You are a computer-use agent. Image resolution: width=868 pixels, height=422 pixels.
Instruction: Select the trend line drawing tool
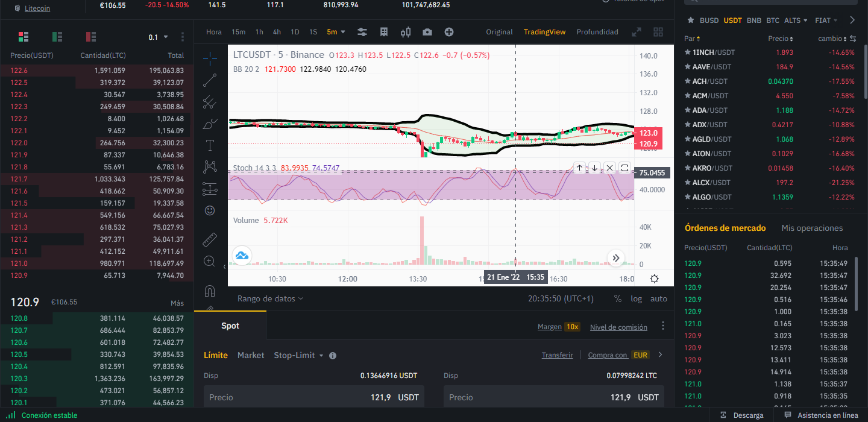210,80
